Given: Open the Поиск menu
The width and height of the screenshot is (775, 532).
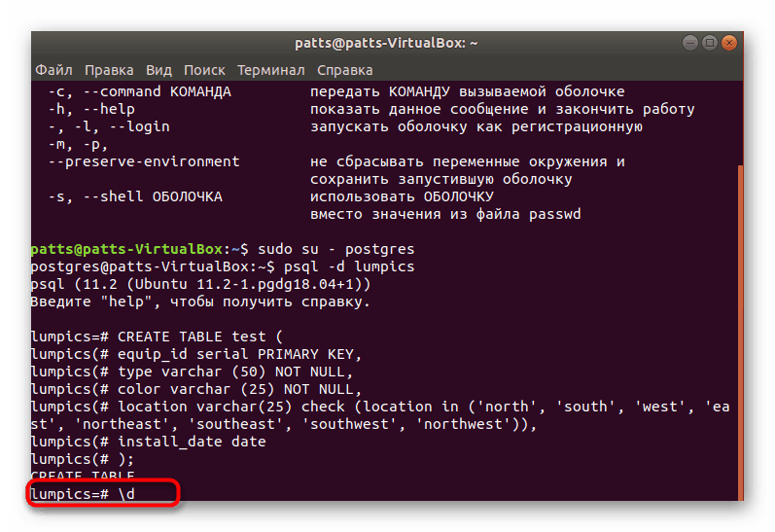Looking at the screenshot, I should tap(204, 70).
